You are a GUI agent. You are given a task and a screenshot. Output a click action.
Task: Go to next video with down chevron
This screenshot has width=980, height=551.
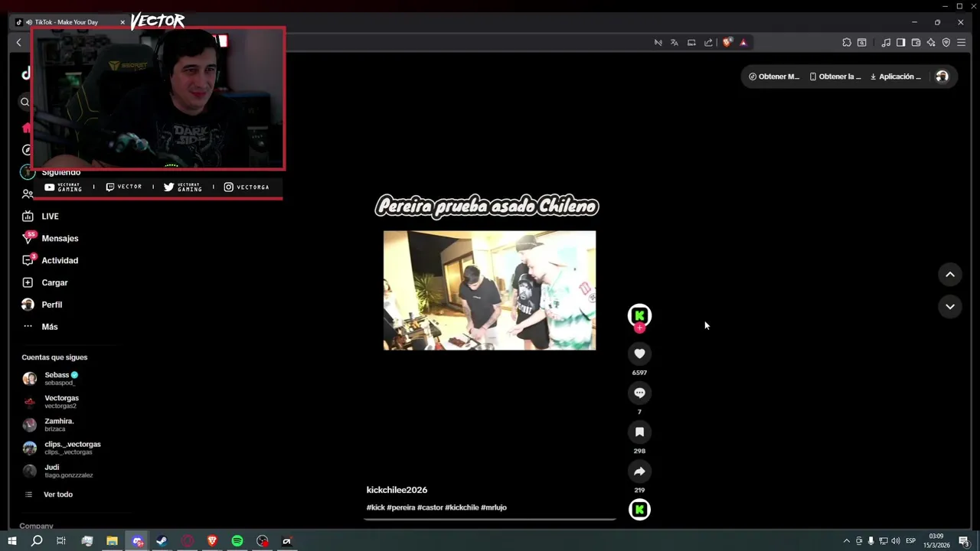tap(949, 306)
